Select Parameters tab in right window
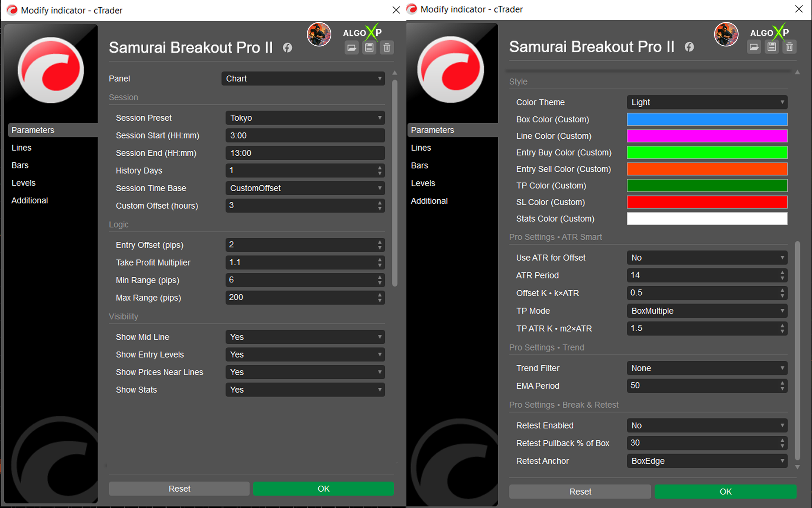The image size is (812, 508). pos(453,130)
